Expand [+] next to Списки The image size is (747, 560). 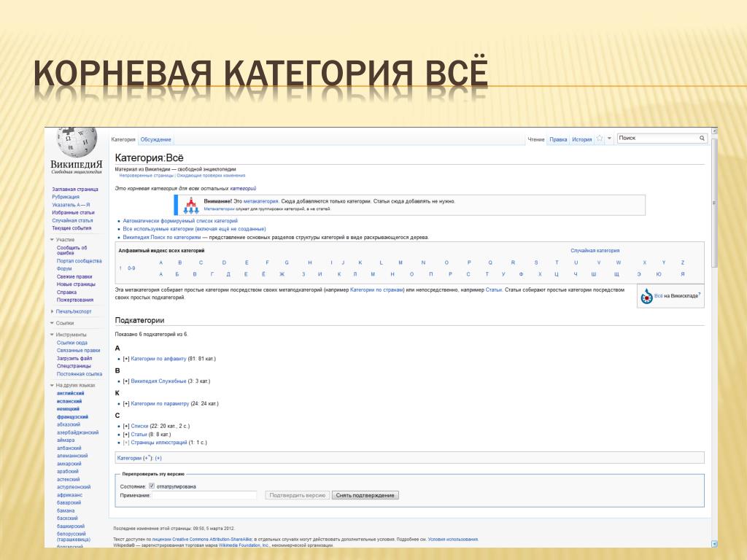pyautogui.click(x=126, y=426)
